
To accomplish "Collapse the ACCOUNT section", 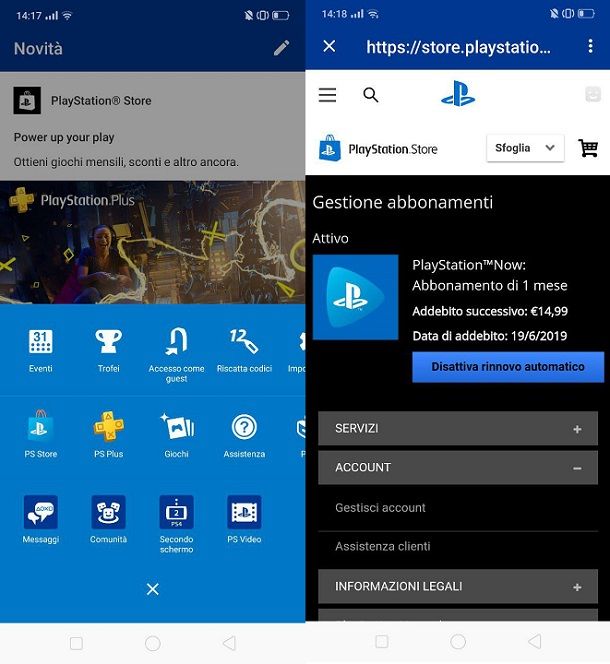I will coord(458,468).
